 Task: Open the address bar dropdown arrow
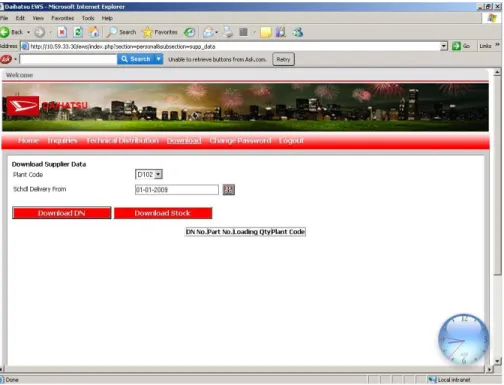pos(443,46)
